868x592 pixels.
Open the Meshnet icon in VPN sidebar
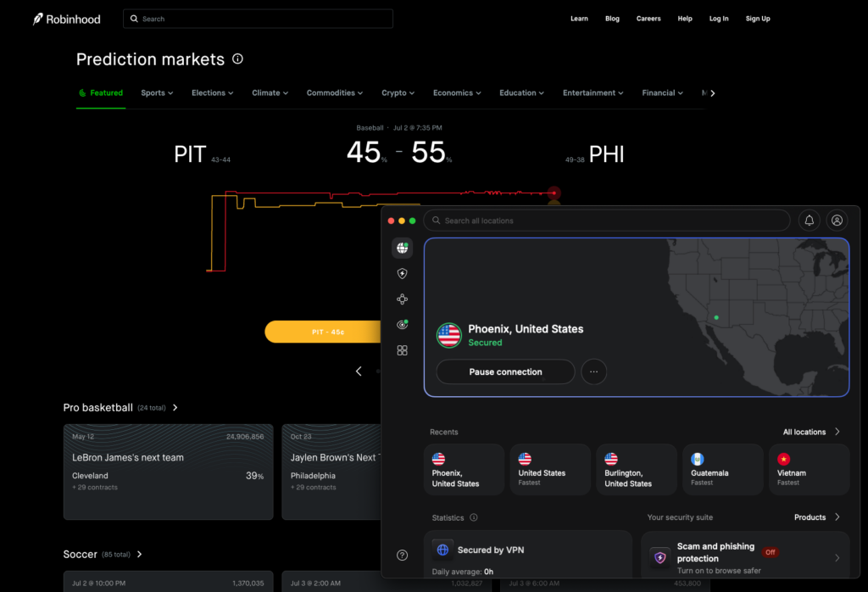[x=403, y=299]
